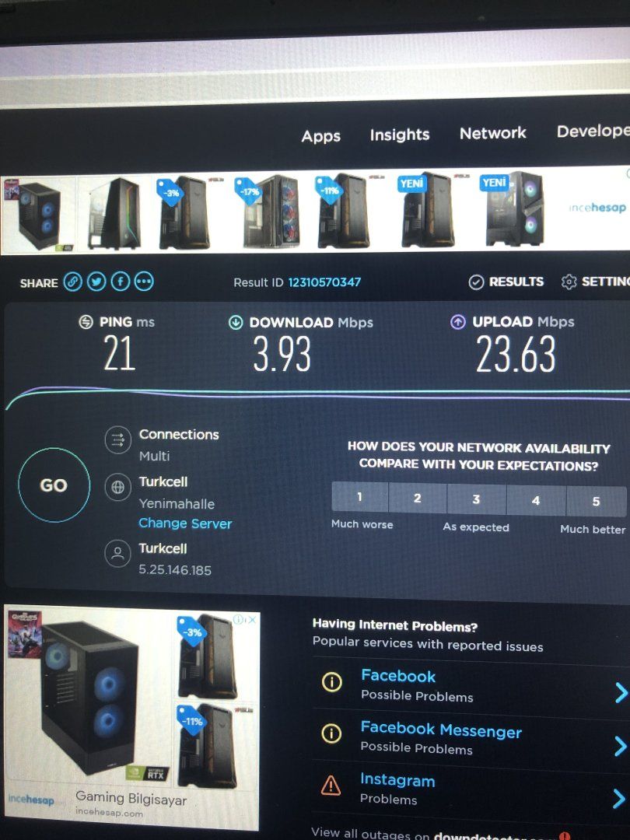Open the Apps menu
Screen dimensions: 630x840
321,135
